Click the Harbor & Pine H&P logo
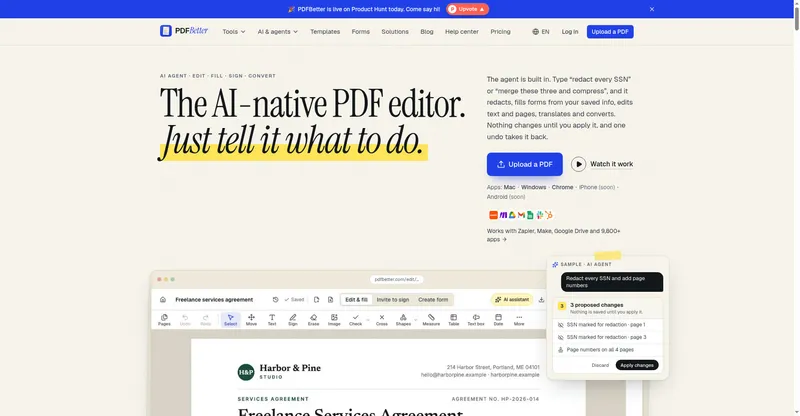 point(246,372)
